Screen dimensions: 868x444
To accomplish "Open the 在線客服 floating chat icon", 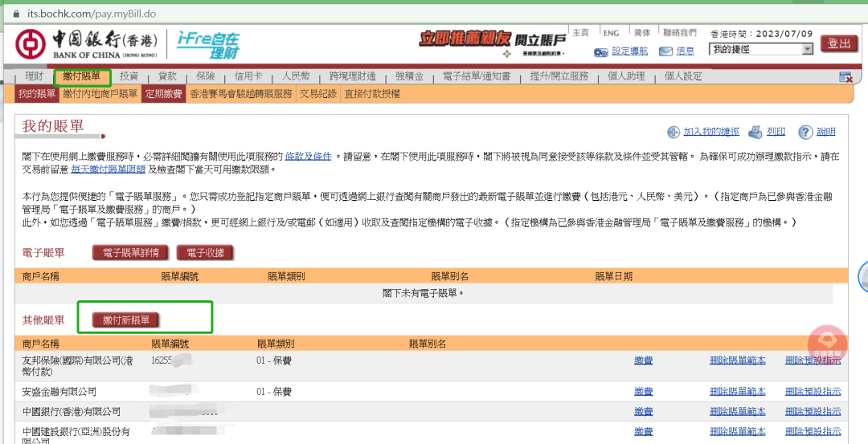I will pos(827,344).
